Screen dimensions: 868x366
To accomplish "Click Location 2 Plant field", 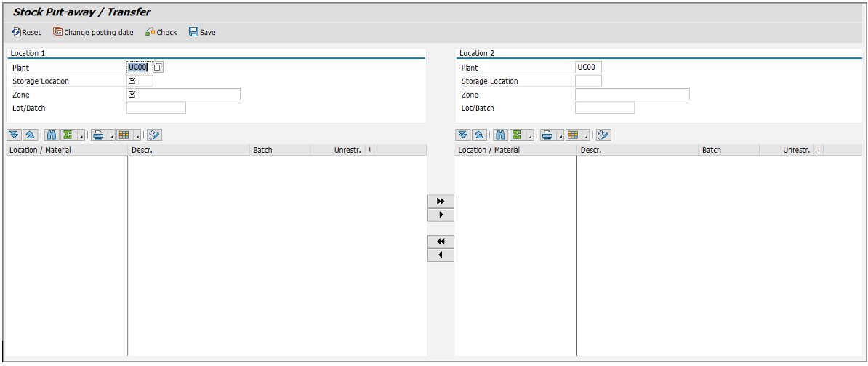I will point(588,67).
